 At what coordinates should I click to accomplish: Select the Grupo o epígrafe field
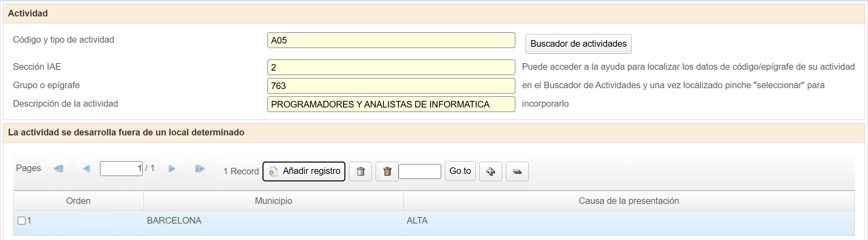391,86
